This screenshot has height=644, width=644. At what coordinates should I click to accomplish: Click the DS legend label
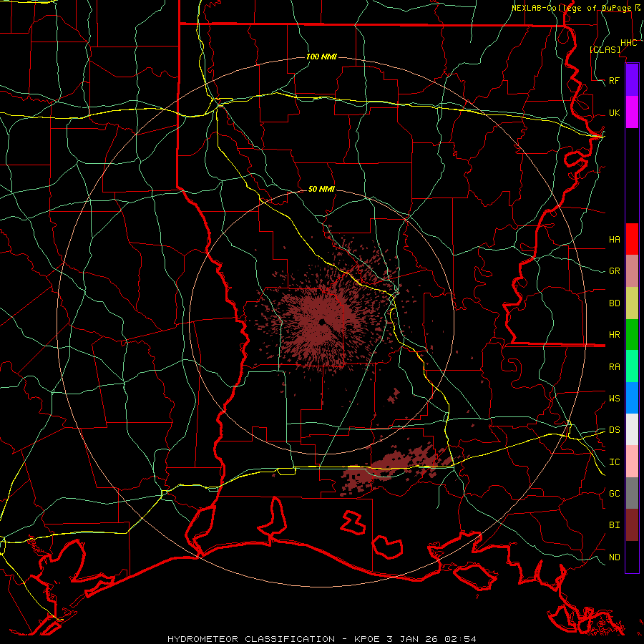615,430
